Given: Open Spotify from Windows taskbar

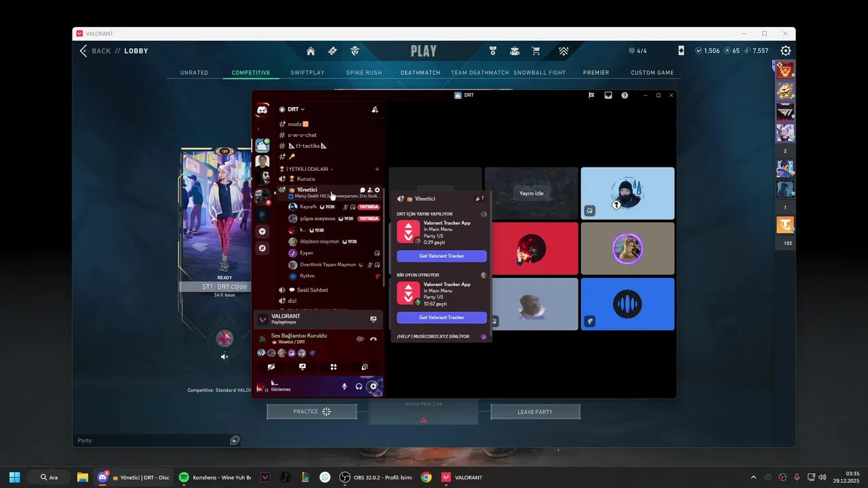Looking at the screenshot, I should click(215, 477).
